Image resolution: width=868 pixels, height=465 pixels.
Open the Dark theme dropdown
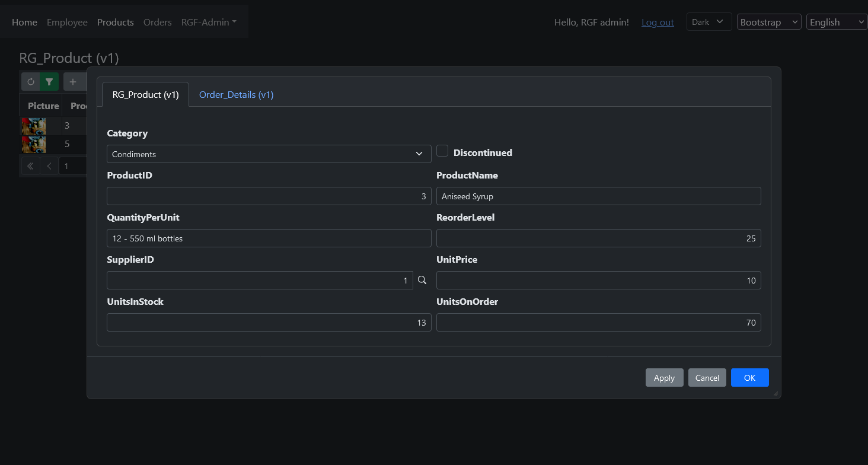coord(709,22)
